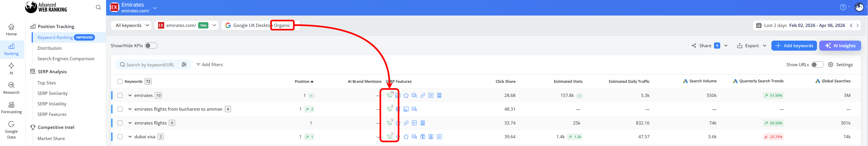Viewport: 868px width, 146px height.
Task: Click the organic leaf icon for emirates row
Action: point(389,95)
